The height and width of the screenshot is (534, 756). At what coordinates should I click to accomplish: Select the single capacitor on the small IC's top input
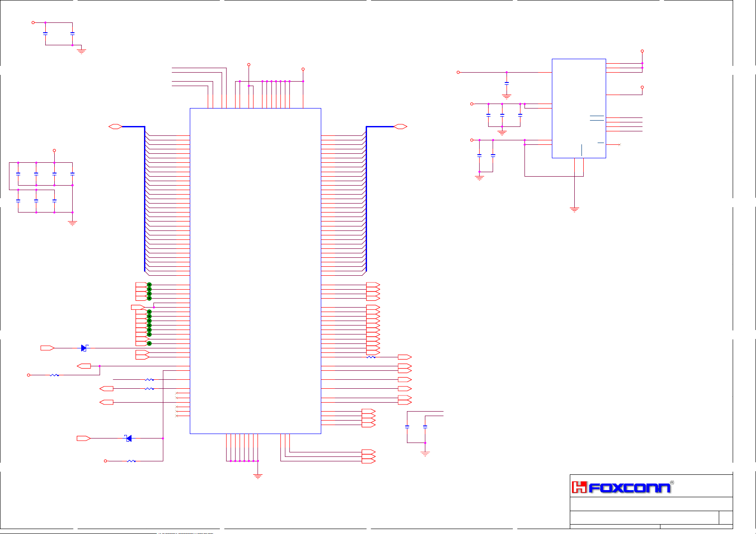point(507,83)
